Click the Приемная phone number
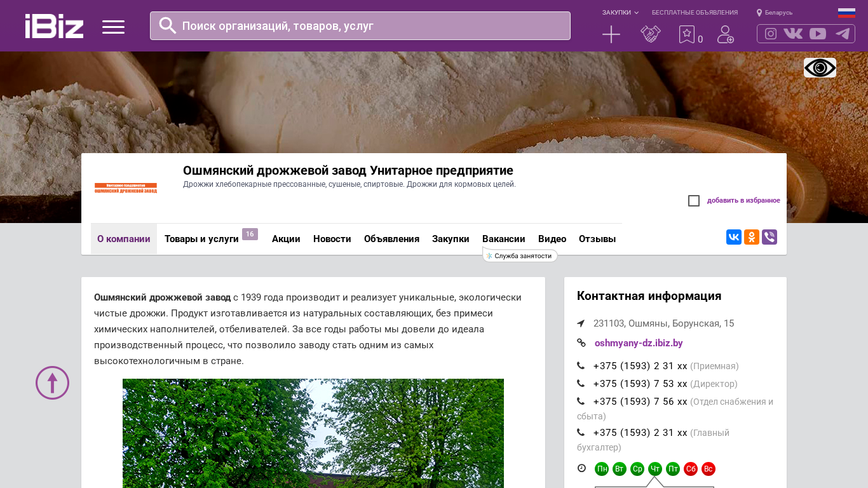Viewport: 868px width, 488px height. [641, 366]
